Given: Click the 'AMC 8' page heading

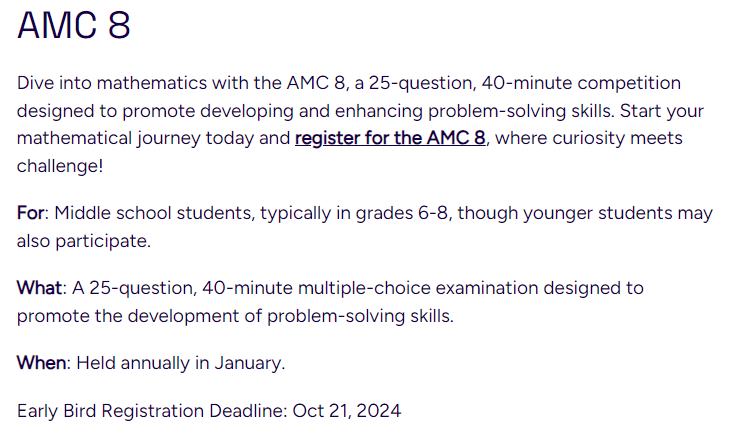Looking at the screenshot, I should [x=74, y=25].
